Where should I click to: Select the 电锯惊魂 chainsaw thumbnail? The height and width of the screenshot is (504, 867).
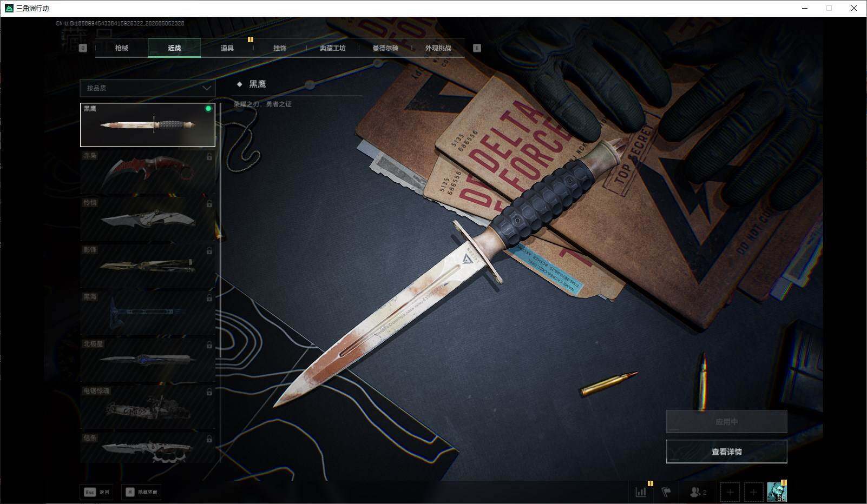click(x=148, y=407)
